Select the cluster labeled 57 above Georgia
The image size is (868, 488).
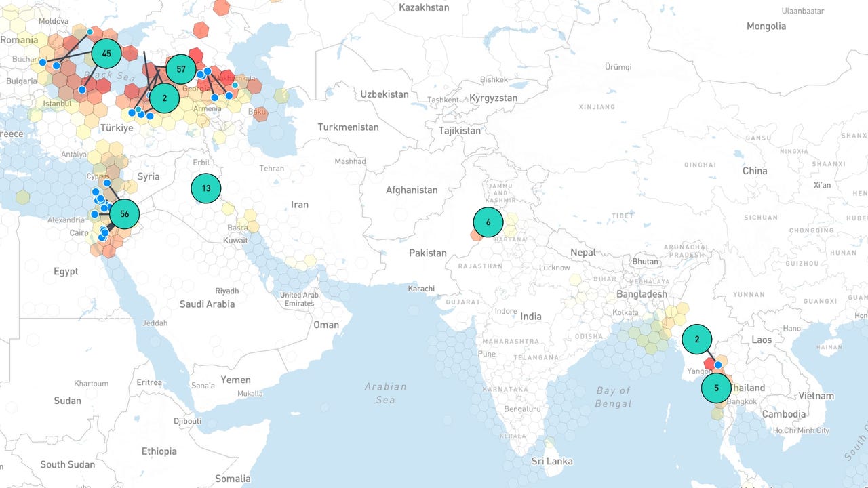click(x=180, y=68)
